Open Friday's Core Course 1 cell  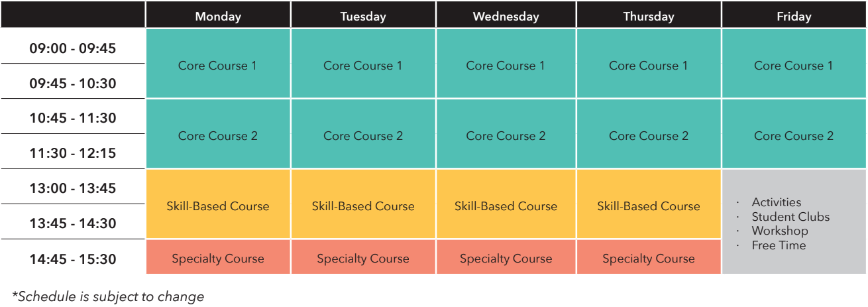(x=794, y=66)
